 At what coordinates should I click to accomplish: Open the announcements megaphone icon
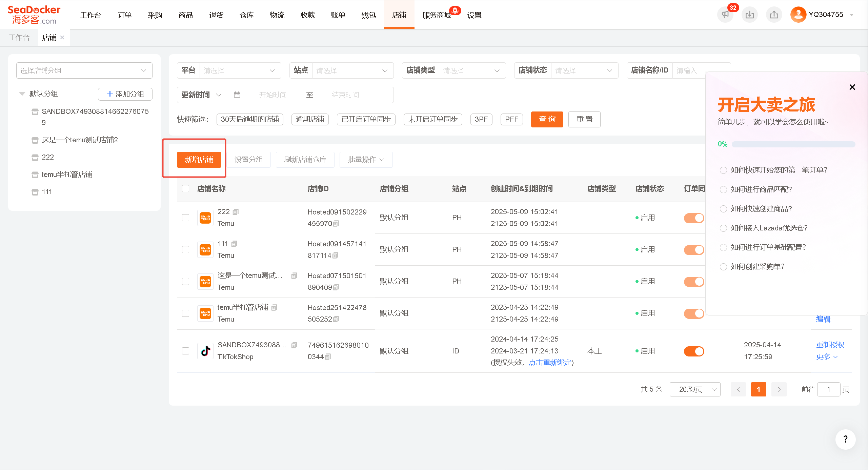tap(725, 15)
